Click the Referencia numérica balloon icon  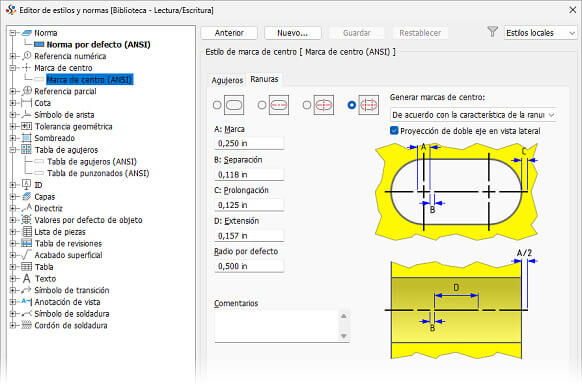pyautogui.click(x=26, y=56)
